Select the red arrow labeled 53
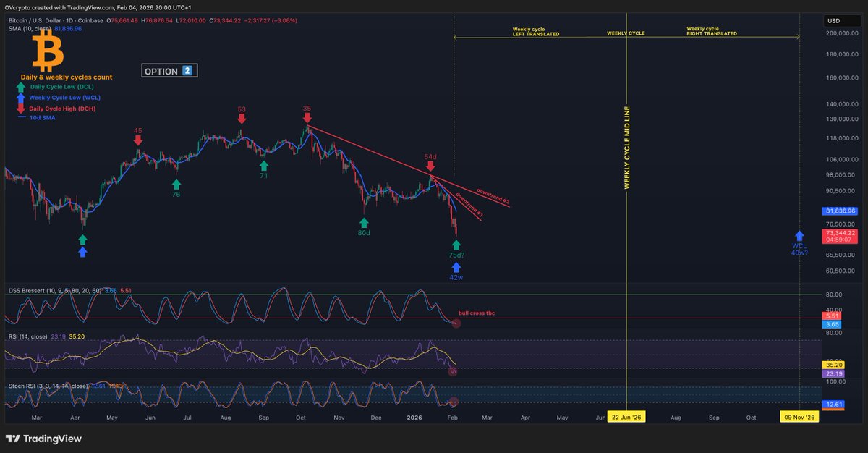Image resolution: width=868 pixels, height=453 pixels. click(242, 120)
